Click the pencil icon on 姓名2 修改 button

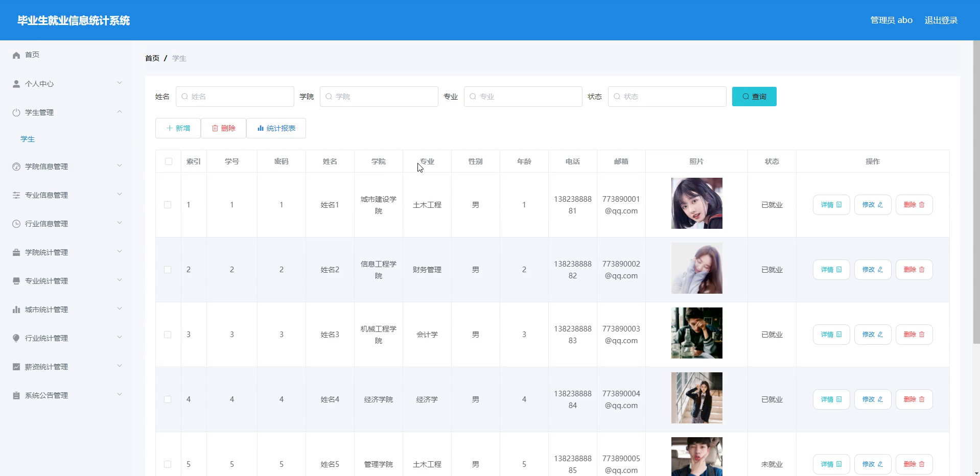pos(880,270)
